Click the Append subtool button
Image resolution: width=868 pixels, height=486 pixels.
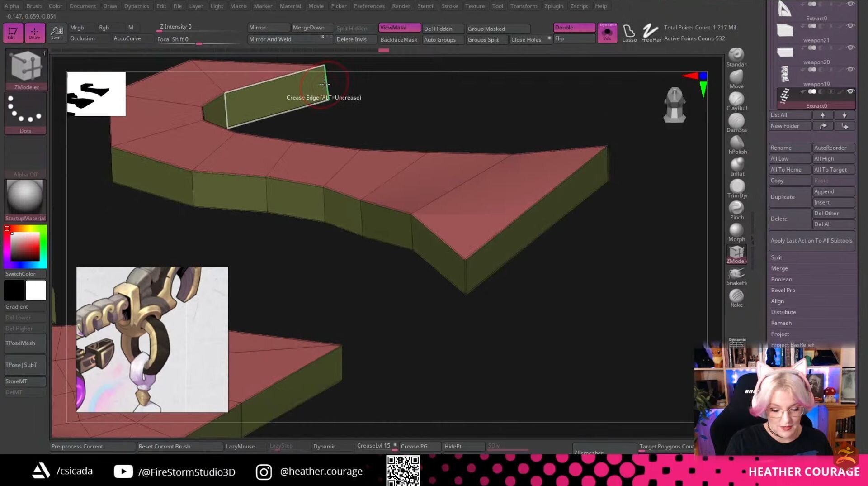tap(834, 191)
